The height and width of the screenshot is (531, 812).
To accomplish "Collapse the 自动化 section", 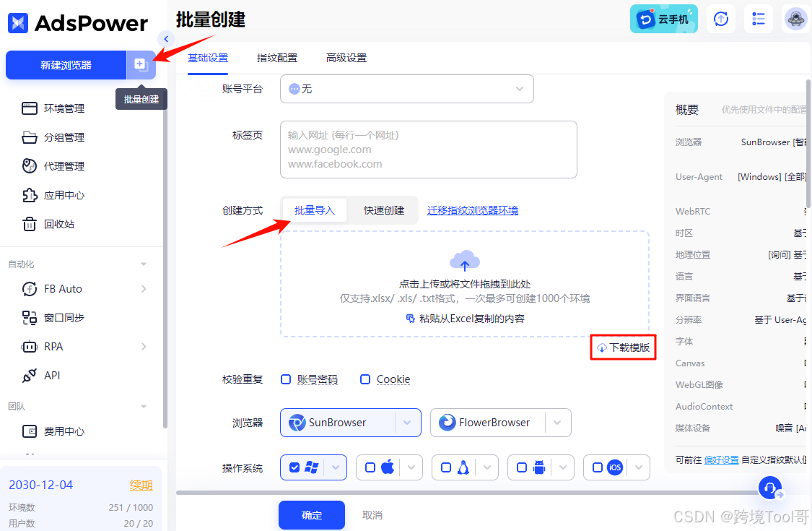I will point(144,264).
